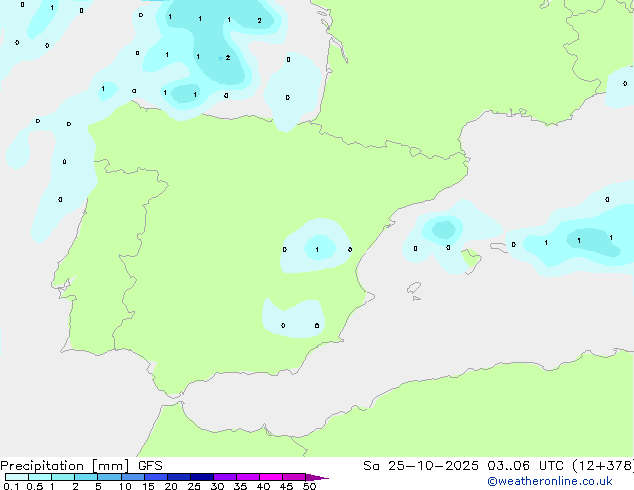Click the '50' legend scale label
Image resolution: width=634 pixels, height=490 pixels.
(x=309, y=486)
